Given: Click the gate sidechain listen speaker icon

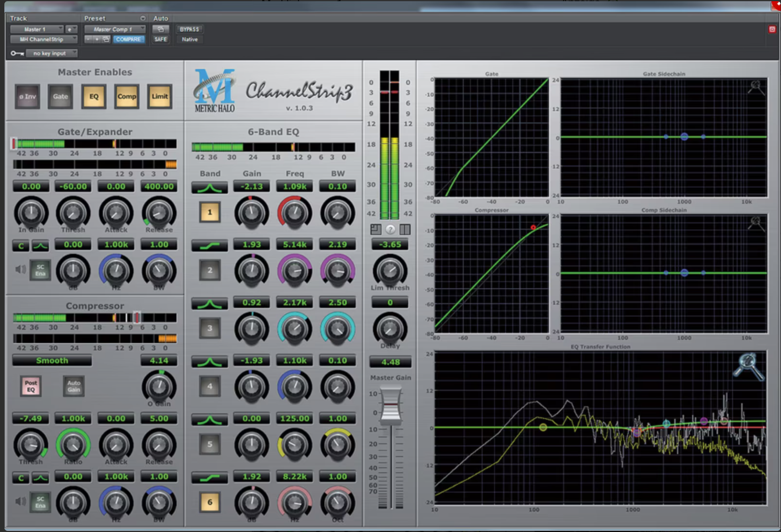Looking at the screenshot, I should [x=20, y=270].
